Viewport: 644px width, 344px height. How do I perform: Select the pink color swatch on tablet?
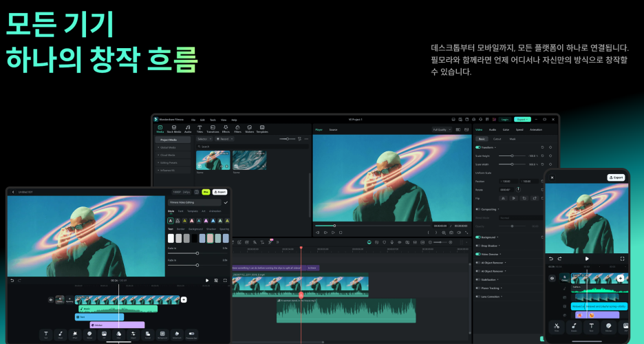click(210, 238)
